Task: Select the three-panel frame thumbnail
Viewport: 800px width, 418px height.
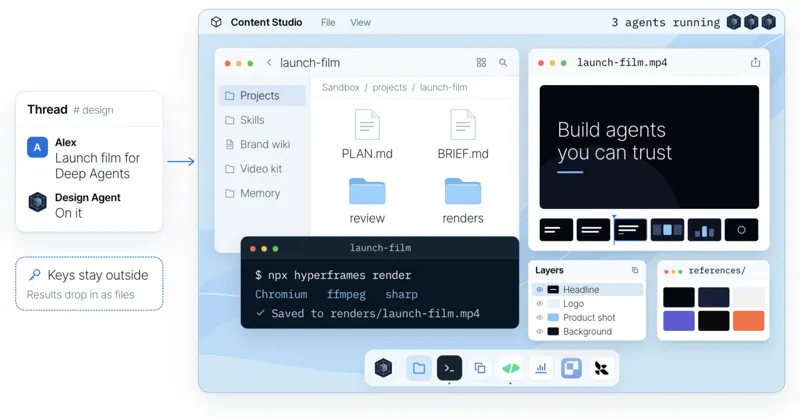Action: click(x=667, y=230)
